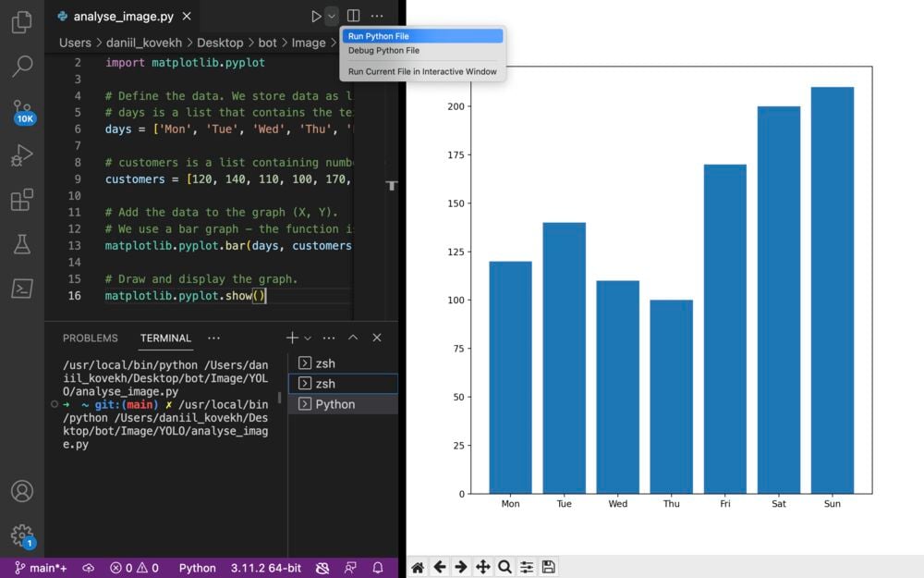The image size is (924, 578).
Task: Click the main*+ git branch in status bar
Action: coord(40,568)
